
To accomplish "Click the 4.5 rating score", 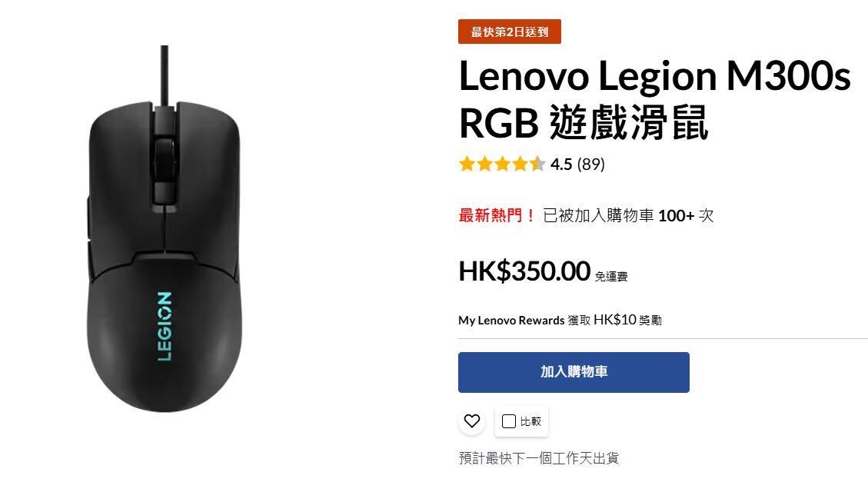I will [560, 165].
